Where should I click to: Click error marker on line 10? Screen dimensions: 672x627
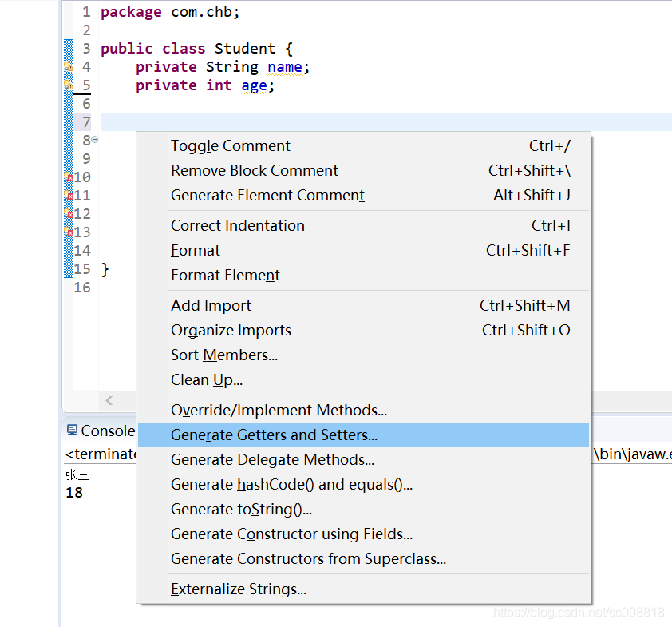(x=69, y=177)
